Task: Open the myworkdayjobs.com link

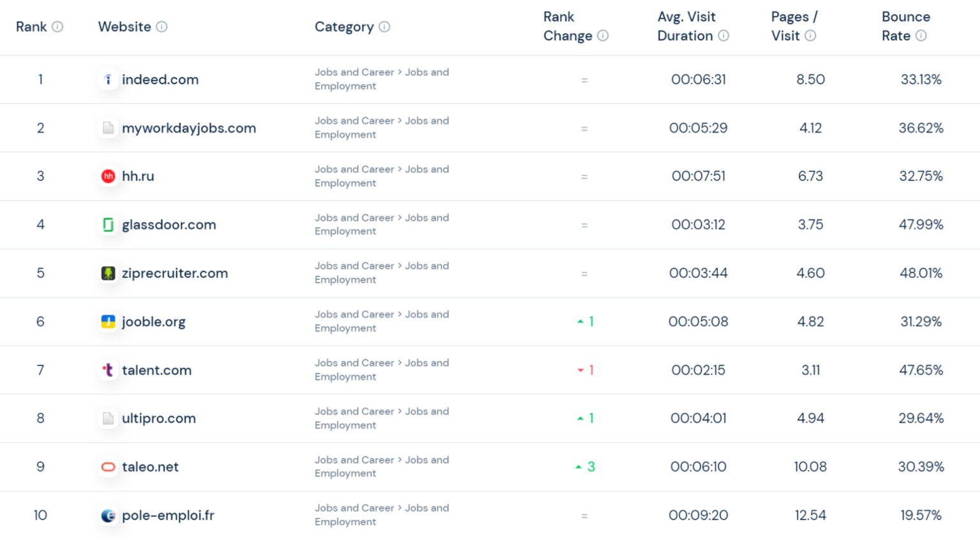Action: click(x=189, y=128)
